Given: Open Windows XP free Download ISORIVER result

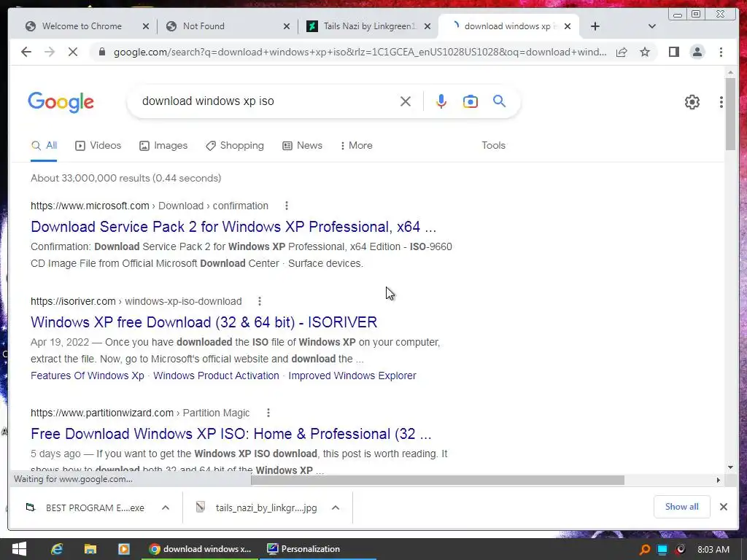Looking at the screenshot, I should 204,322.
